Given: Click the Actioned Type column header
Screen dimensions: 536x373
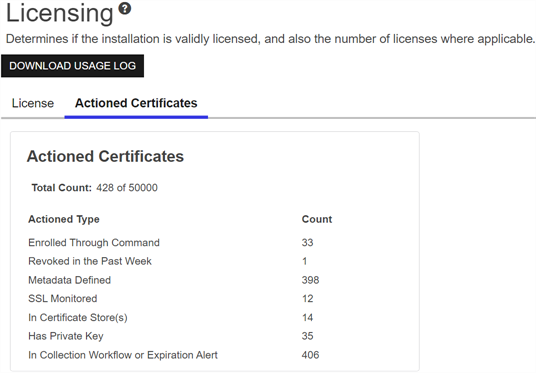Looking at the screenshot, I should click(64, 219).
